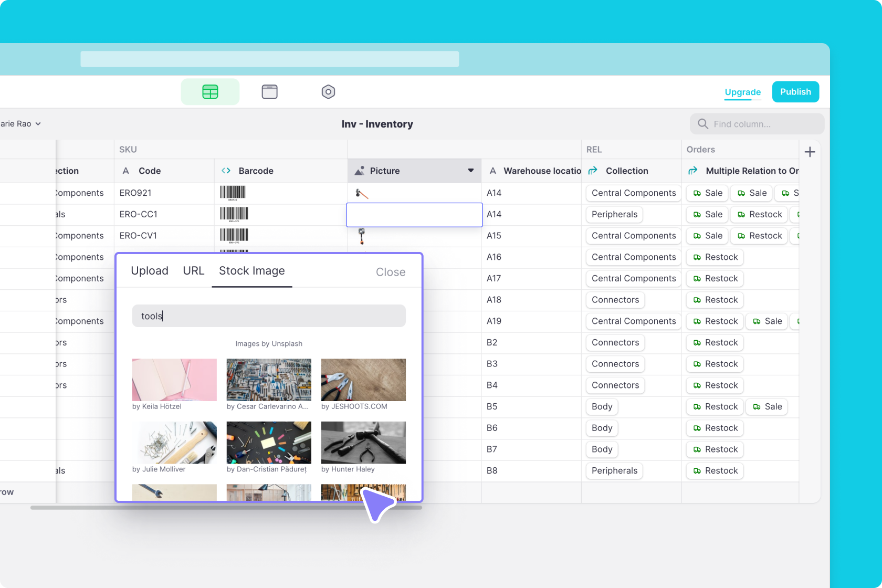Switch to the layout window icon
Screen dimensions: 882x588
click(269, 92)
